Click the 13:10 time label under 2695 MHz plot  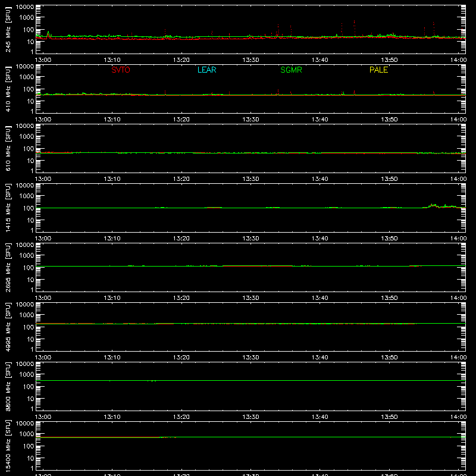[112, 298]
